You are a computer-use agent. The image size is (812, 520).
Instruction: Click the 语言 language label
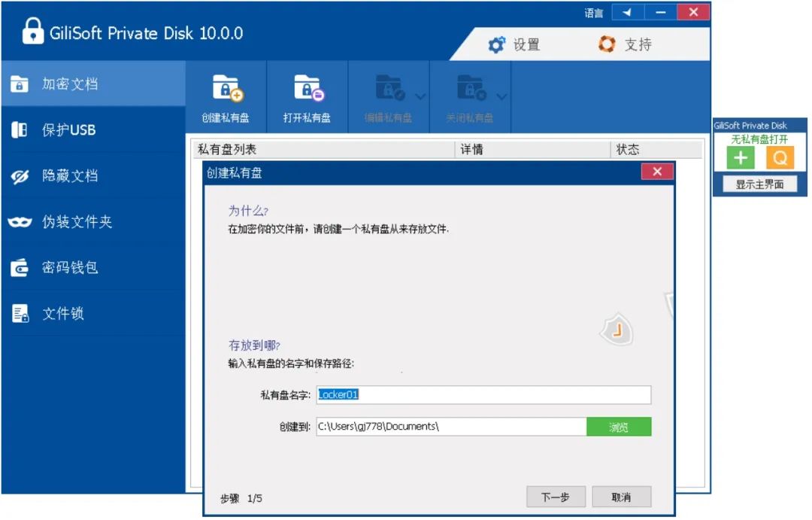[594, 13]
